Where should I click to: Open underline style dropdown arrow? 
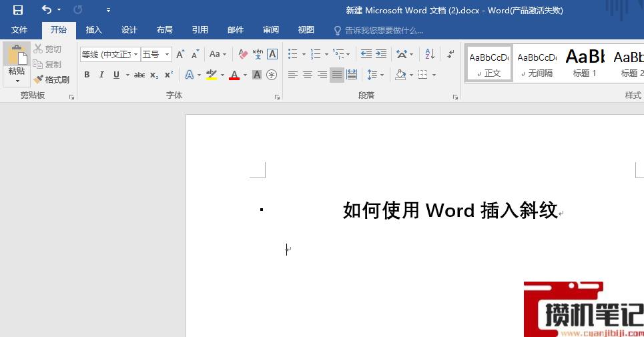click(127, 75)
